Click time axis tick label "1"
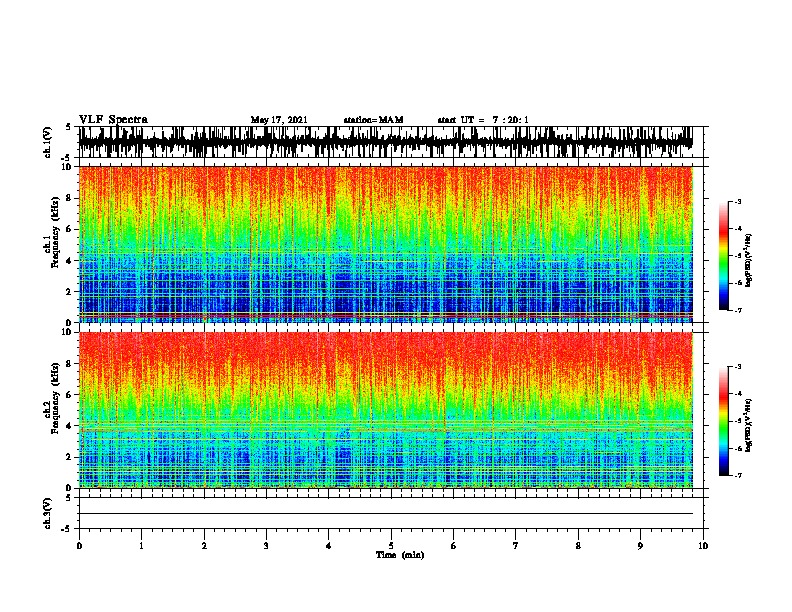 [x=141, y=546]
